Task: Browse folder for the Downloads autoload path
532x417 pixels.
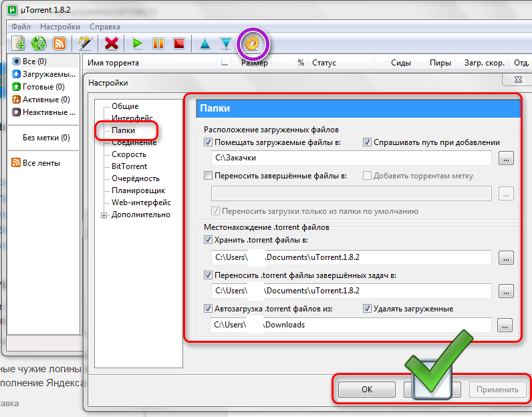Action: [505, 325]
